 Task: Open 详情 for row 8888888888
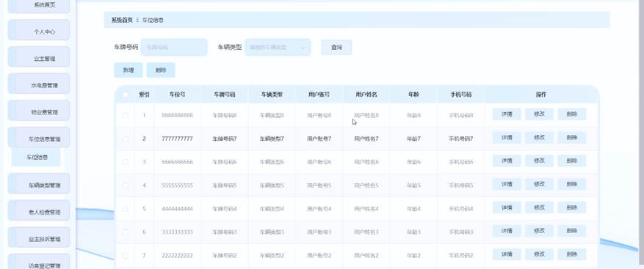(x=507, y=114)
